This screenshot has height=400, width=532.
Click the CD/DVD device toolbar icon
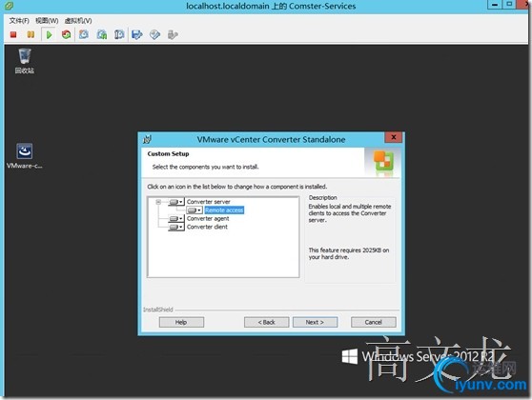(154, 34)
